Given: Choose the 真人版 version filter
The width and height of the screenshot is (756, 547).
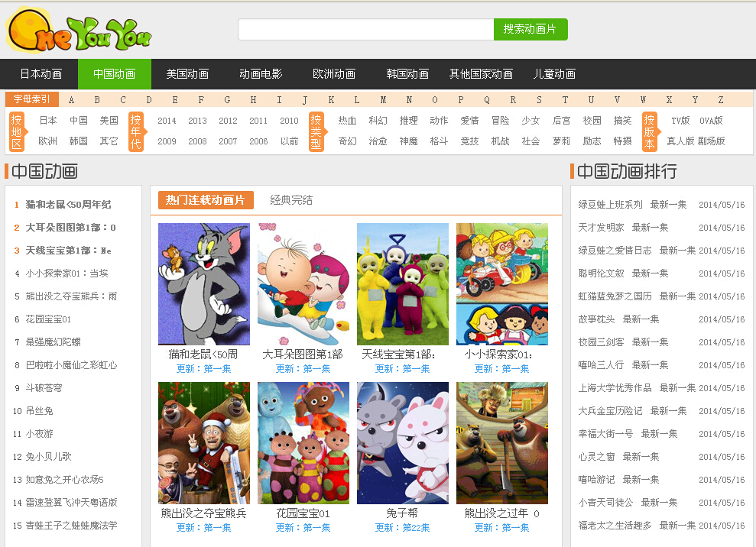Looking at the screenshot, I should click(680, 141).
